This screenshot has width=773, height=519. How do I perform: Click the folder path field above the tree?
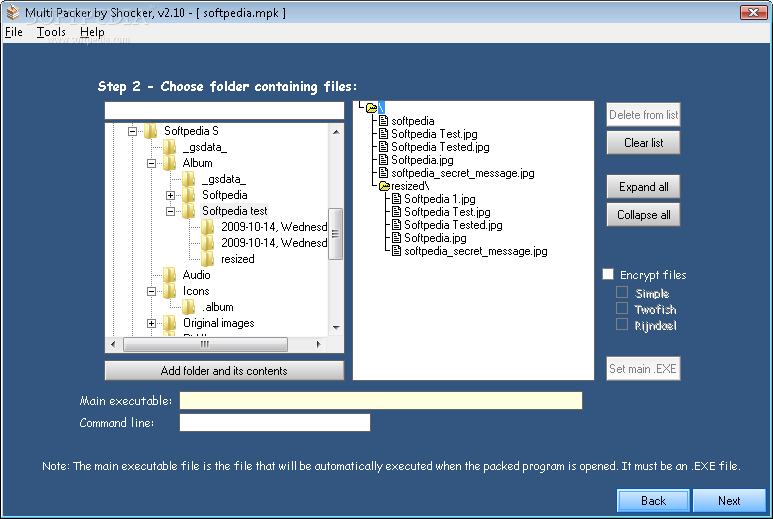(x=224, y=110)
